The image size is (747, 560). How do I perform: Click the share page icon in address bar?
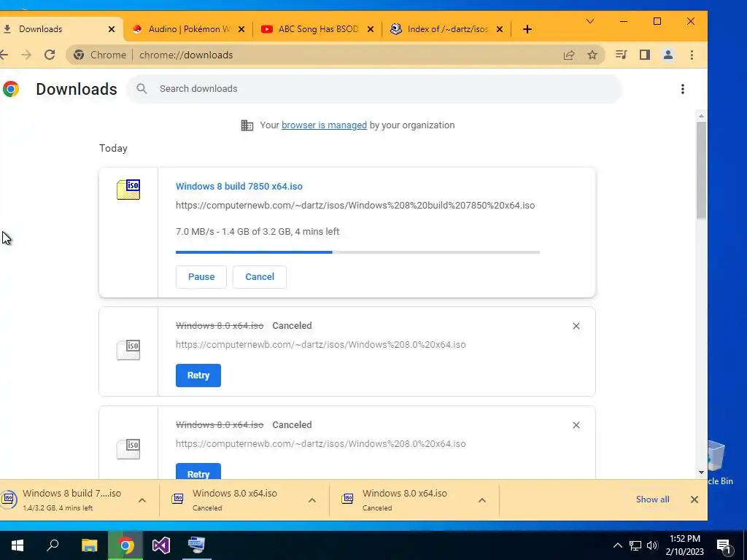569,55
